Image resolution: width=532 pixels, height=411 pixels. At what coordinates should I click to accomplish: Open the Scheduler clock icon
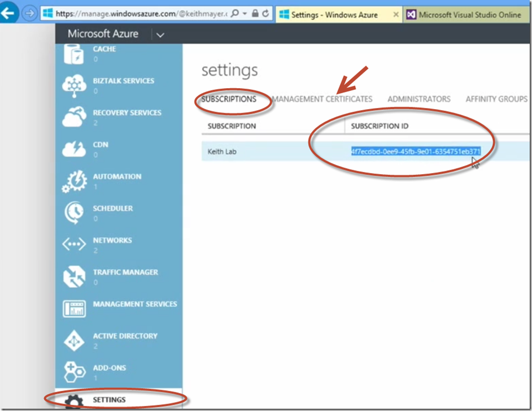click(x=74, y=213)
